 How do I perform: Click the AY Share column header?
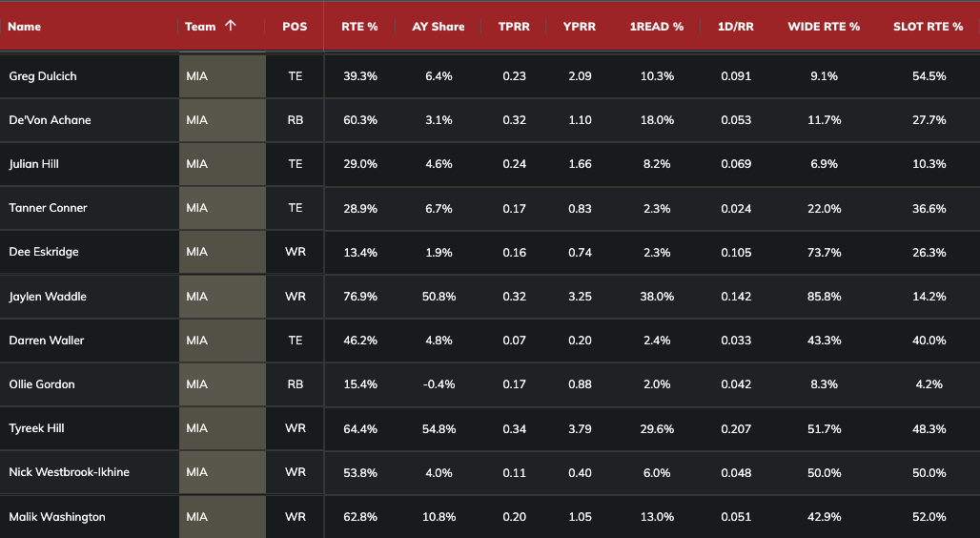[x=439, y=27]
